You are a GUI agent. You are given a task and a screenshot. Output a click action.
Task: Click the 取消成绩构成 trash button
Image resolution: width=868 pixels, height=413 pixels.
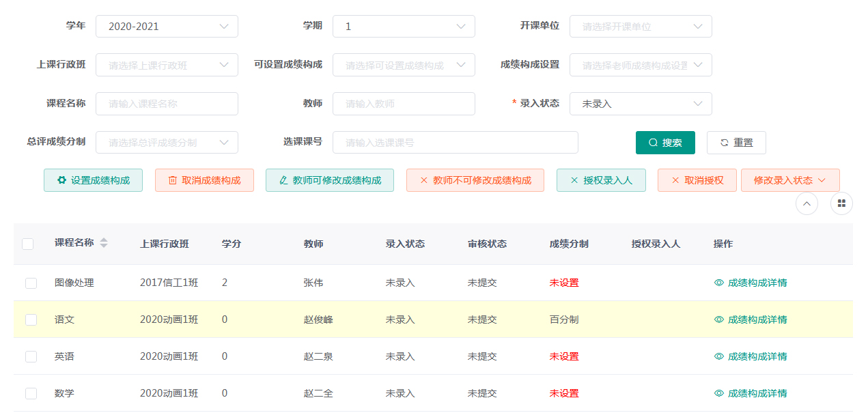point(204,180)
